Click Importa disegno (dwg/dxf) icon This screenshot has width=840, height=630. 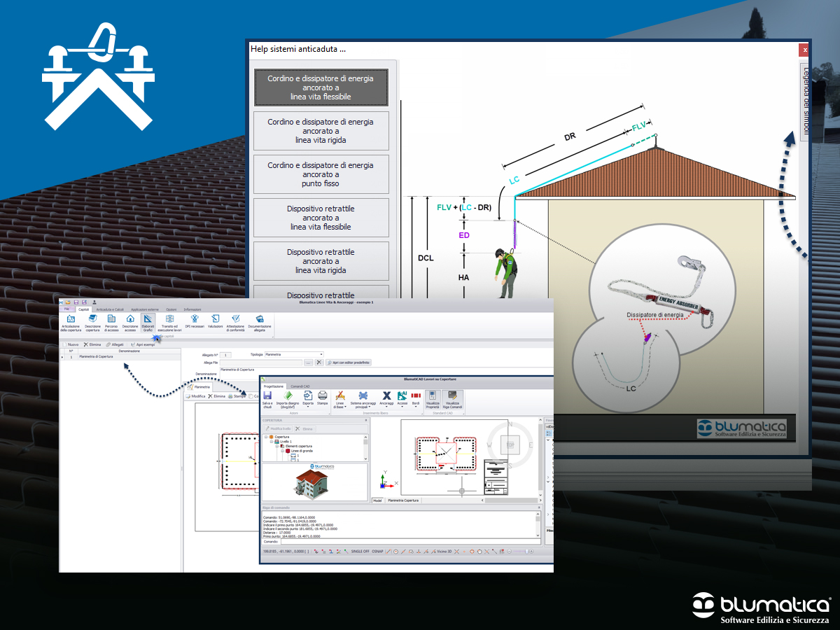pyautogui.click(x=288, y=395)
